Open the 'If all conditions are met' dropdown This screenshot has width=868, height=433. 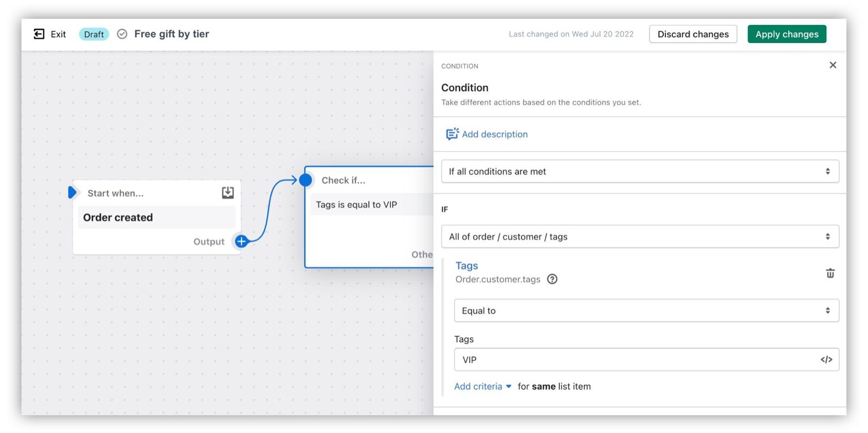tap(640, 171)
